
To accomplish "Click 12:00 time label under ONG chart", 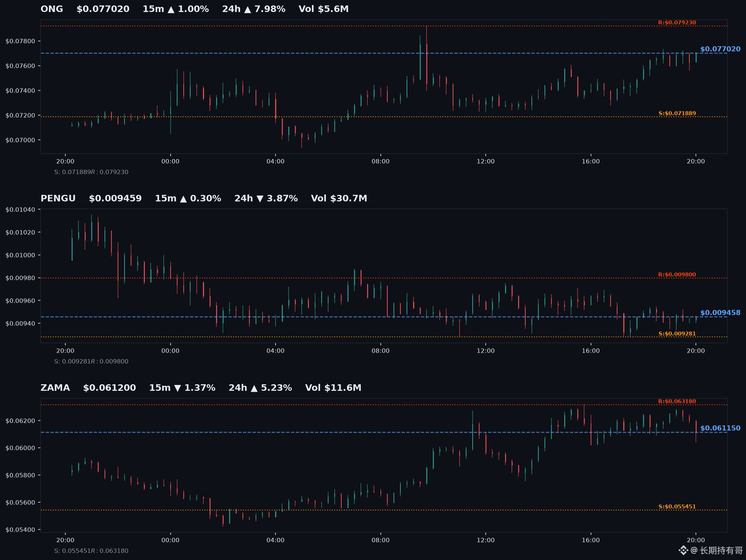I will [x=486, y=161].
